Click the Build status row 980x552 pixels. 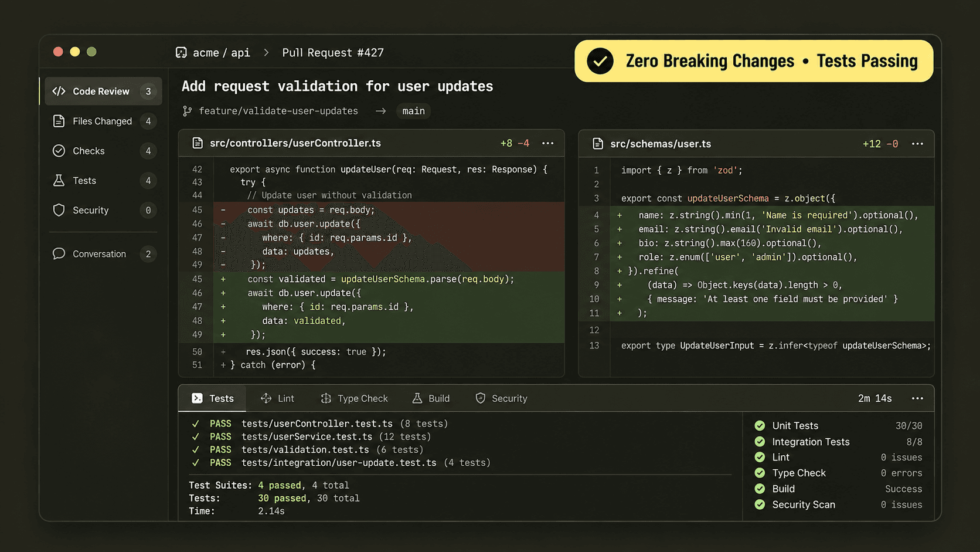click(x=838, y=489)
